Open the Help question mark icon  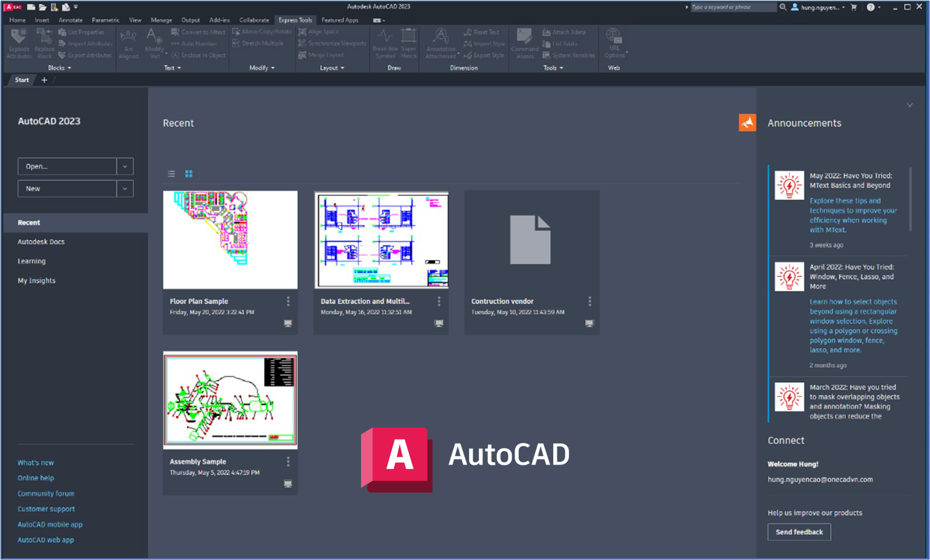[870, 7]
